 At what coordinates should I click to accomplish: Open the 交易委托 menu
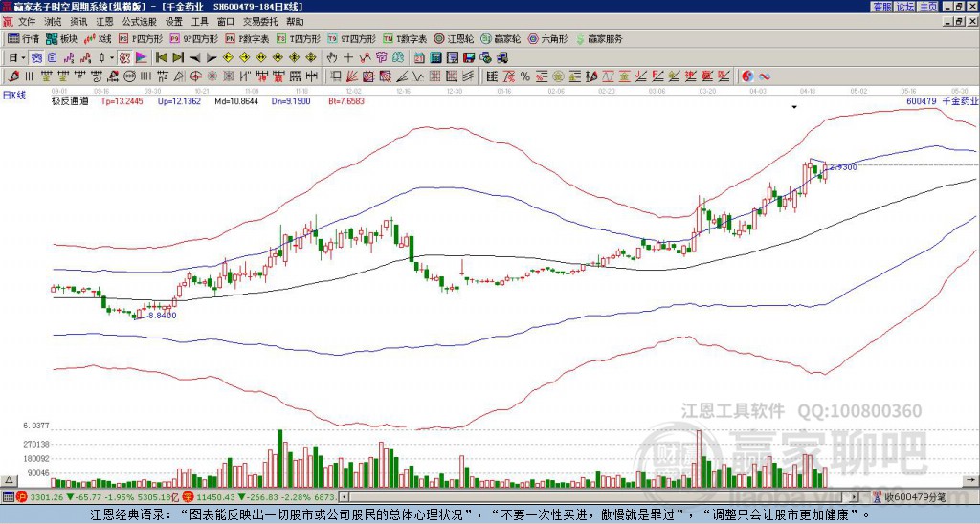tap(260, 22)
